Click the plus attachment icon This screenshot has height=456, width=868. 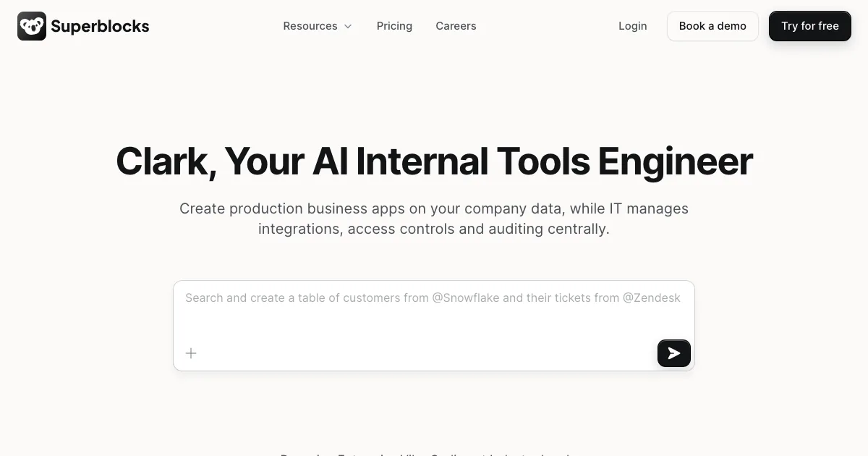click(191, 353)
